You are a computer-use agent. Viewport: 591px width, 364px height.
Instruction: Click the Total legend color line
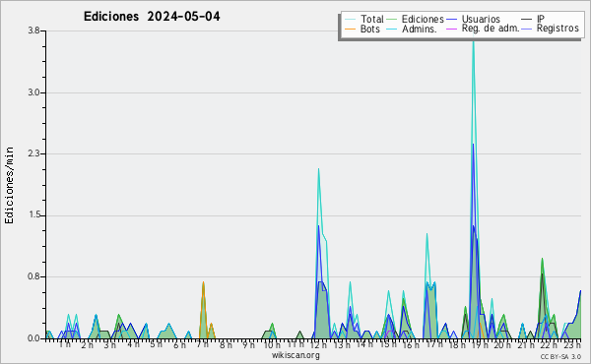(x=350, y=20)
